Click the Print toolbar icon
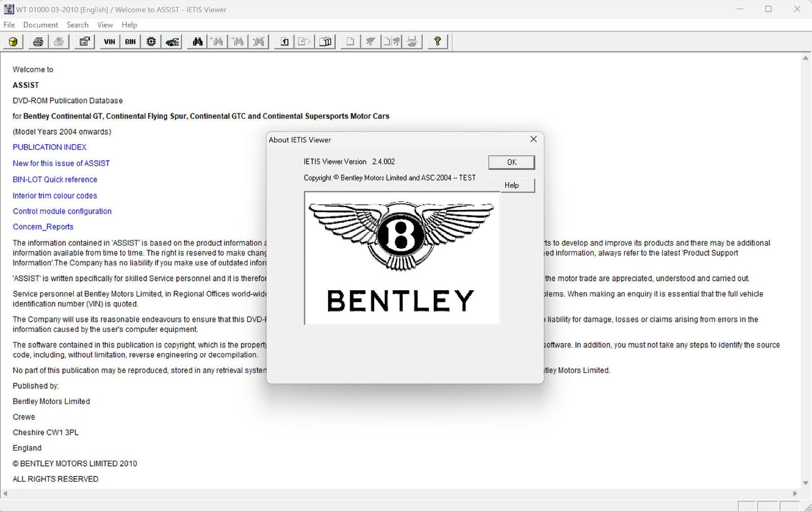812x512 pixels. pyautogui.click(x=38, y=42)
